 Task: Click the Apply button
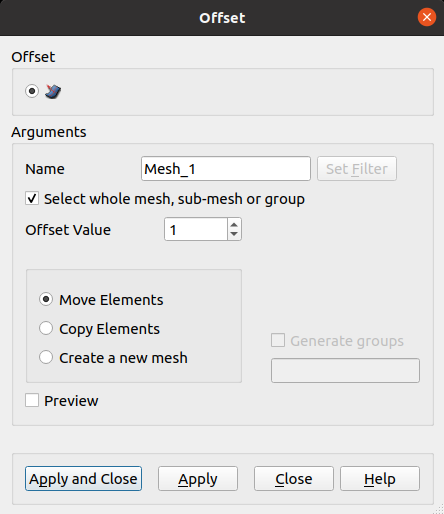[x=198, y=479]
